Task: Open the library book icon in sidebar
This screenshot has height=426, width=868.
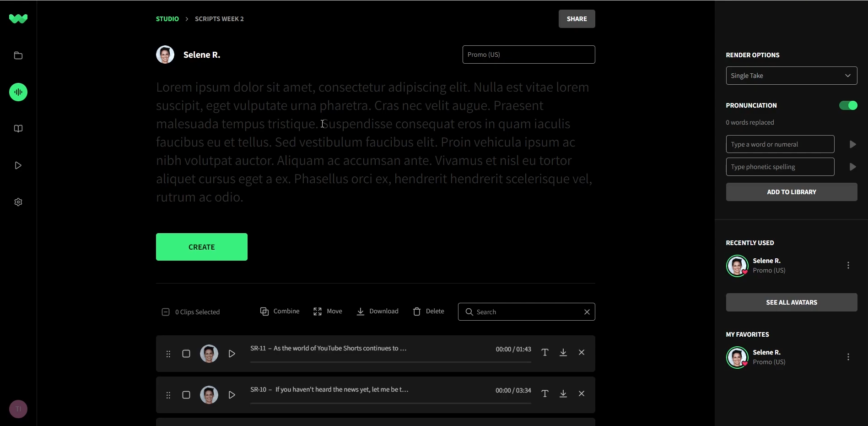Action: (18, 129)
